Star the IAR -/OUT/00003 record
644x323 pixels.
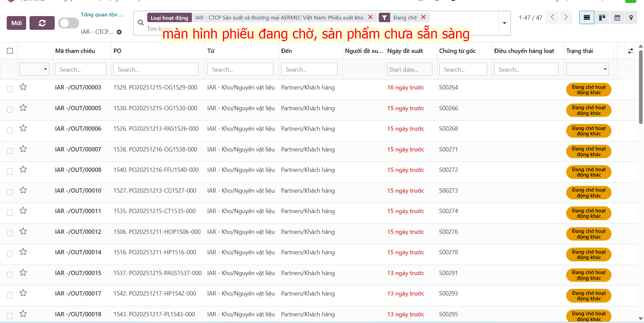(x=23, y=87)
